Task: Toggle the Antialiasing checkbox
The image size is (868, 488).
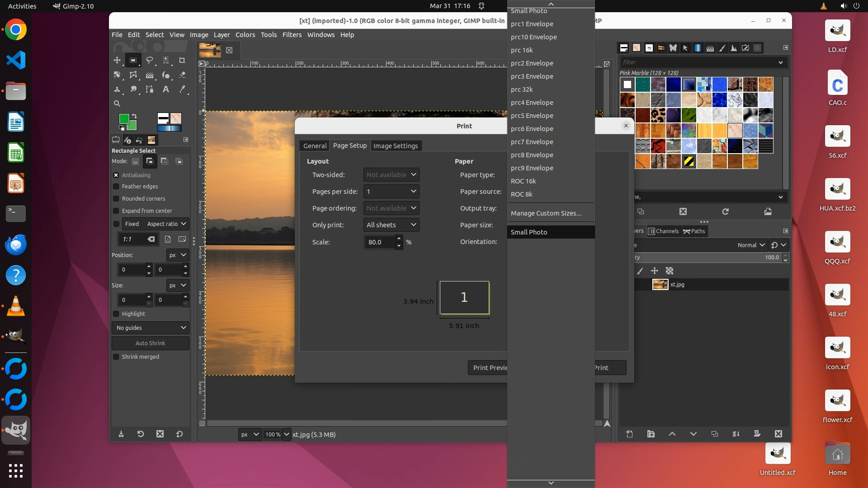Action: (x=116, y=175)
